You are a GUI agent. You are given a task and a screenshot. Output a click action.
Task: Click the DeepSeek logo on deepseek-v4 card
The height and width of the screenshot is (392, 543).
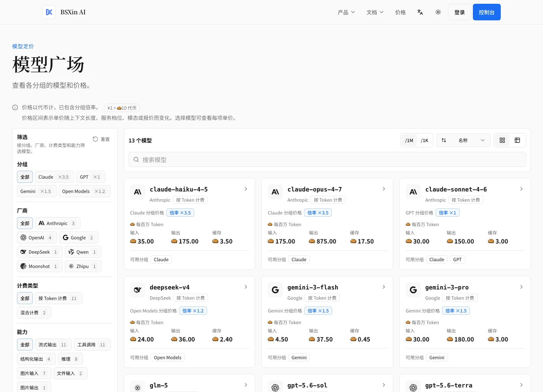coord(138,290)
